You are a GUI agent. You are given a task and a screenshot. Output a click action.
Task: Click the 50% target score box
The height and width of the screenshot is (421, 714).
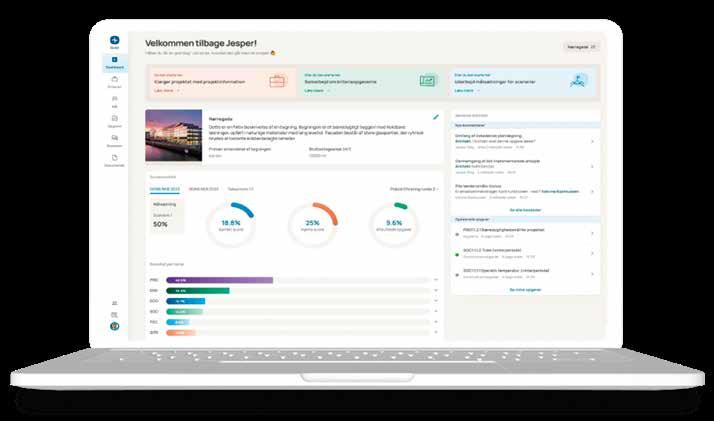167,216
